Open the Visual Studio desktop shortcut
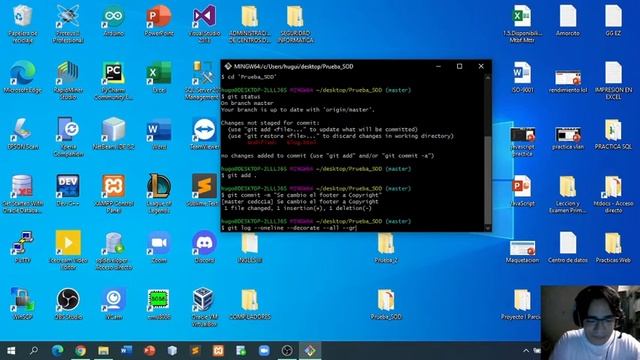Viewport: 640px width, 360px height. pyautogui.click(x=204, y=24)
